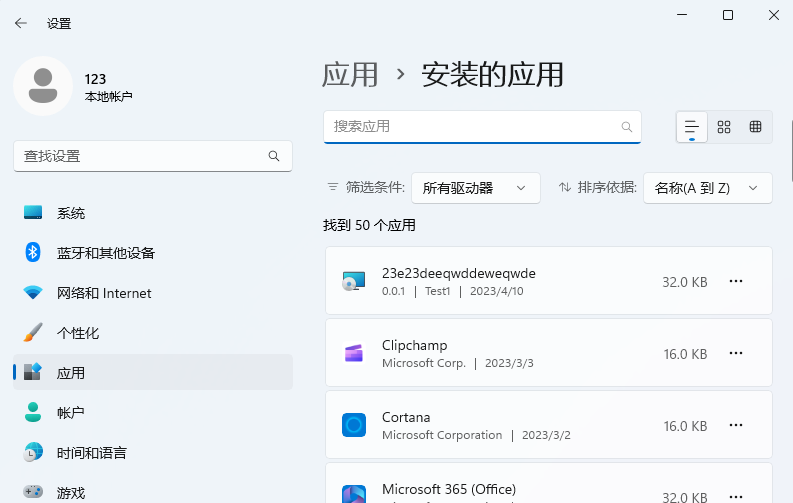Open the 所有驱动器 filter dropdown
793x503 pixels.
tap(476, 188)
